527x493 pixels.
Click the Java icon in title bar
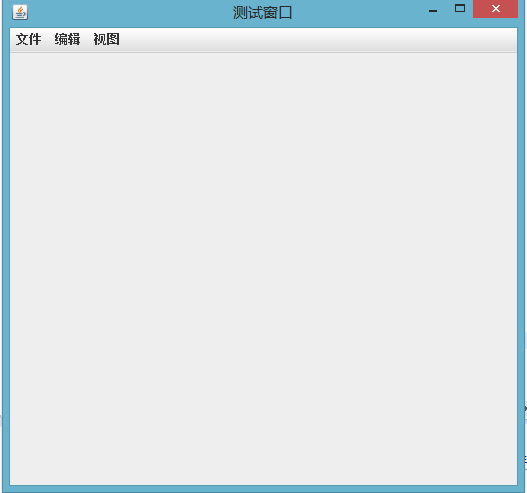click(x=20, y=12)
